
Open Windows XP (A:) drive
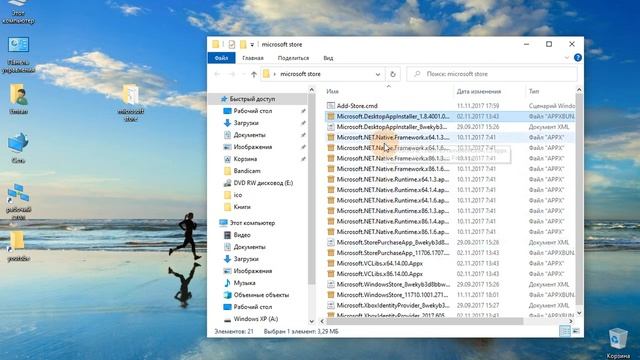[x=256, y=319]
